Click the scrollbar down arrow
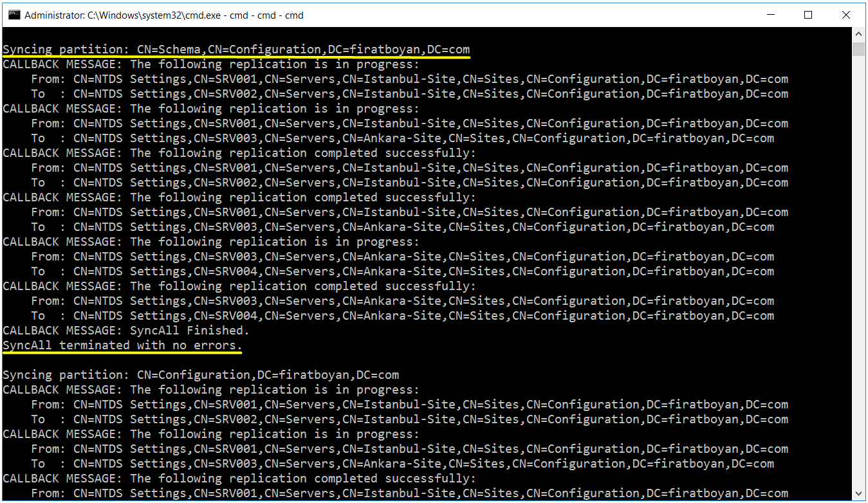This screenshot has height=503, width=868. point(858,494)
